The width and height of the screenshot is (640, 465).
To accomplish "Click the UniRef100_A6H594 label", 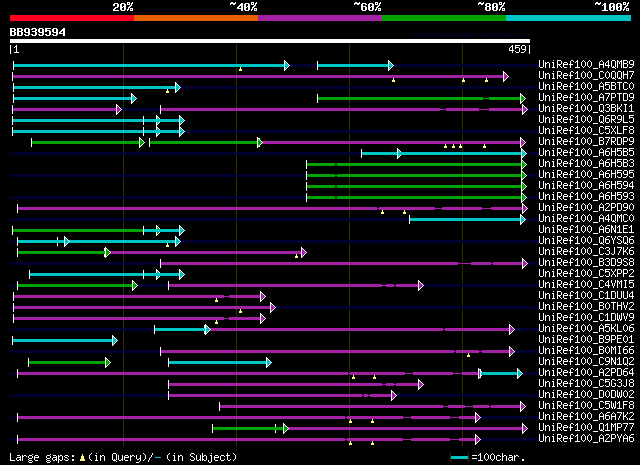I will [x=586, y=185].
